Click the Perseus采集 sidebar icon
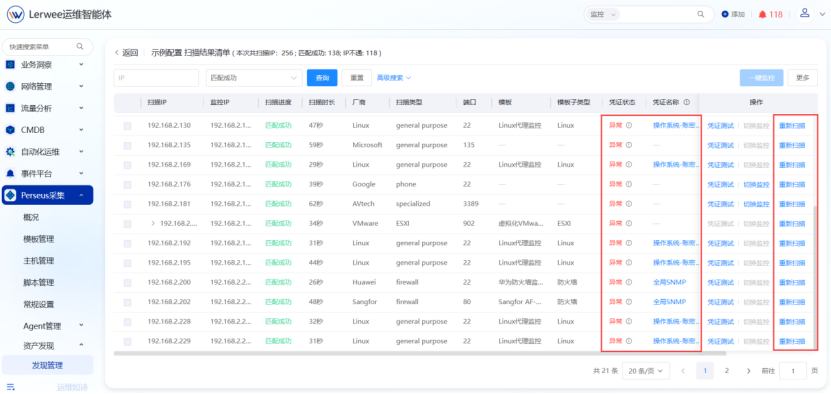Screen dimensions: 831x394 point(10,195)
